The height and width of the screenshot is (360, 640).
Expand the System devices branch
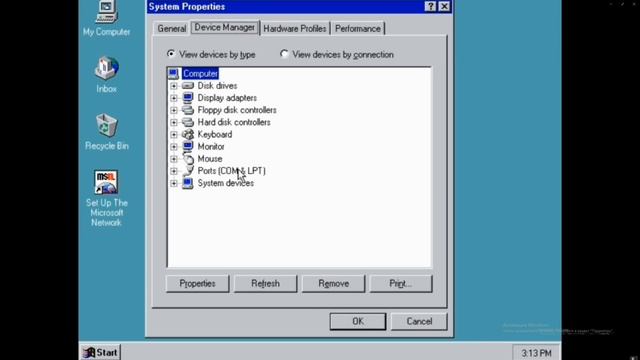(x=174, y=183)
